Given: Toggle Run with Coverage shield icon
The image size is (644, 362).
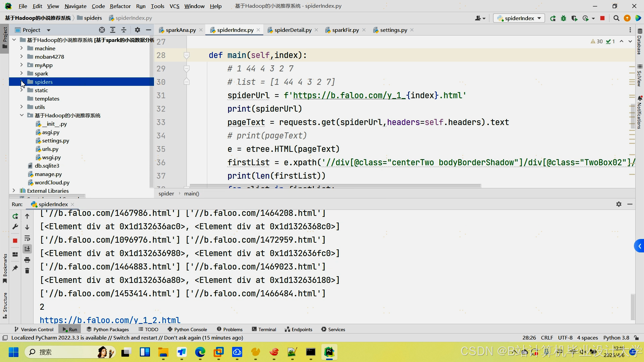Looking at the screenshot, I should tap(575, 18).
